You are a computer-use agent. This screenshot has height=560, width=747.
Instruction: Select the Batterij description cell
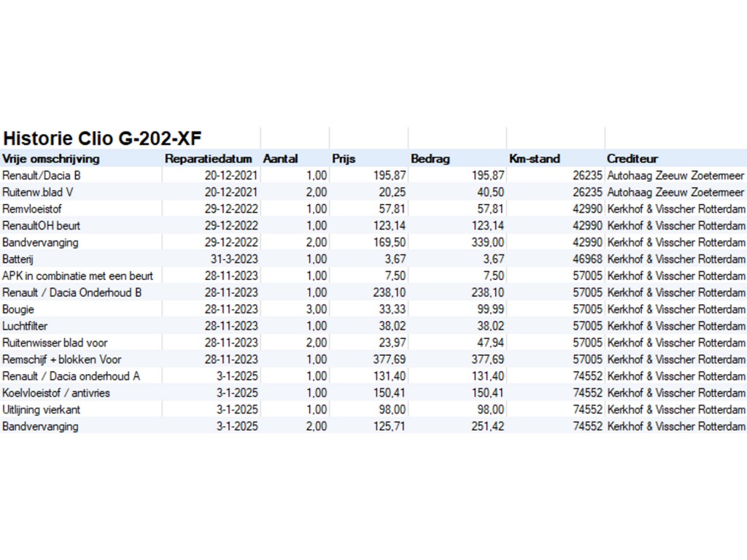[x=20, y=259]
